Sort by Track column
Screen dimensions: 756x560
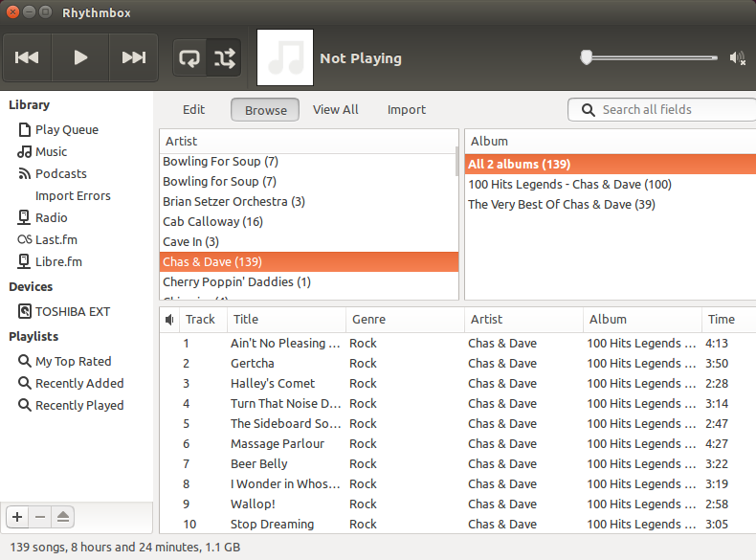[x=204, y=320]
